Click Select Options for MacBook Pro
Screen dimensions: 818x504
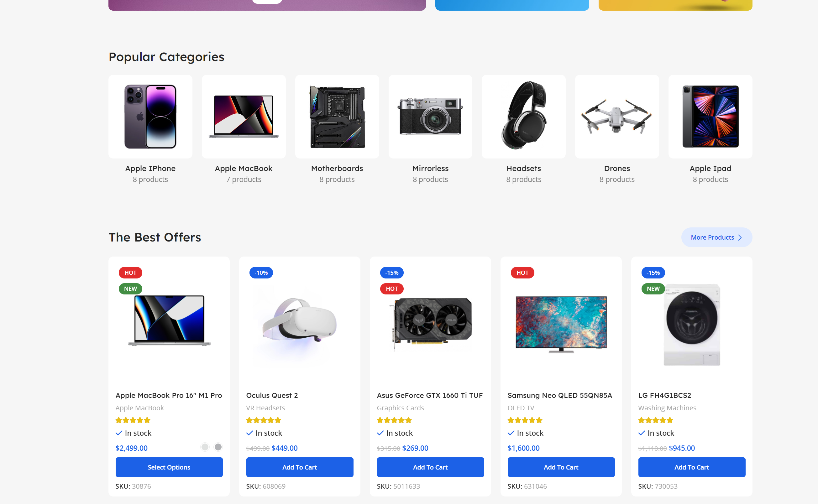point(169,467)
